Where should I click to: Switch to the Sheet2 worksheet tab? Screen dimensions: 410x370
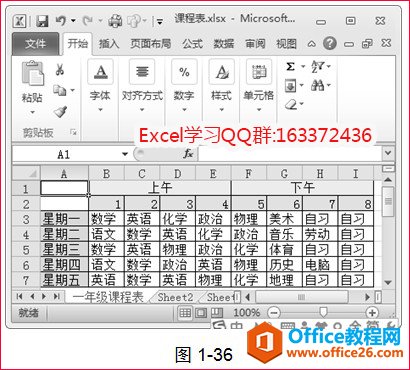click(175, 297)
